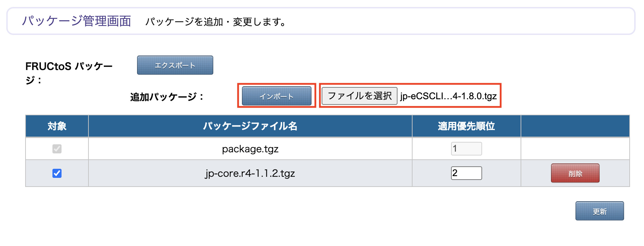Viewport: 644px width, 246px height.
Task: Click the 対象 column header
Action: click(57, 126)
